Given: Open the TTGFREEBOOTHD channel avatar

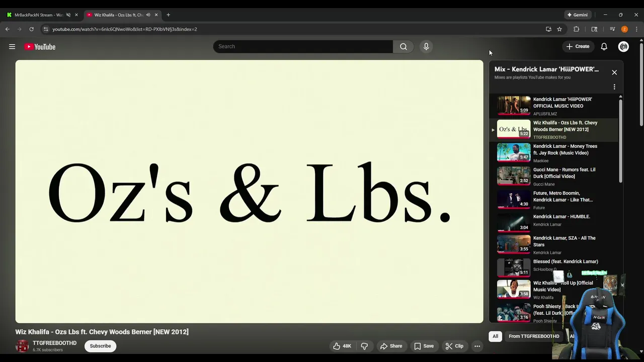Looking at the screenshot, I should (22, 346).
